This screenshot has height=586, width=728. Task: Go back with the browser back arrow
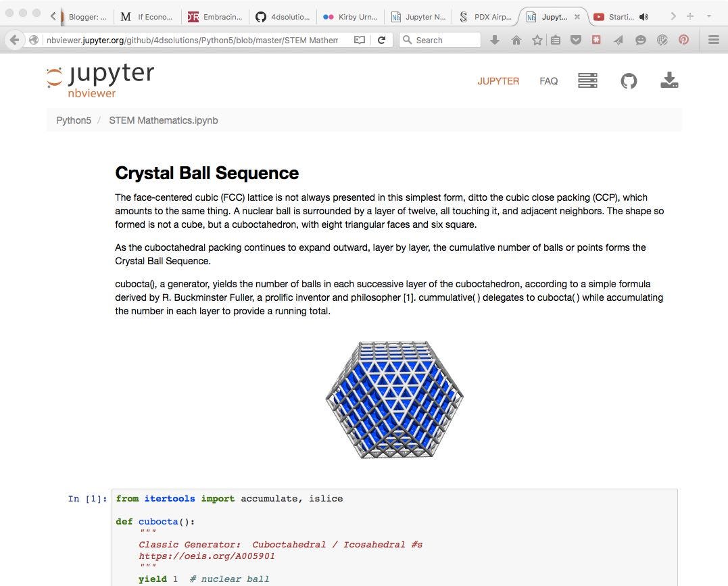14,40
